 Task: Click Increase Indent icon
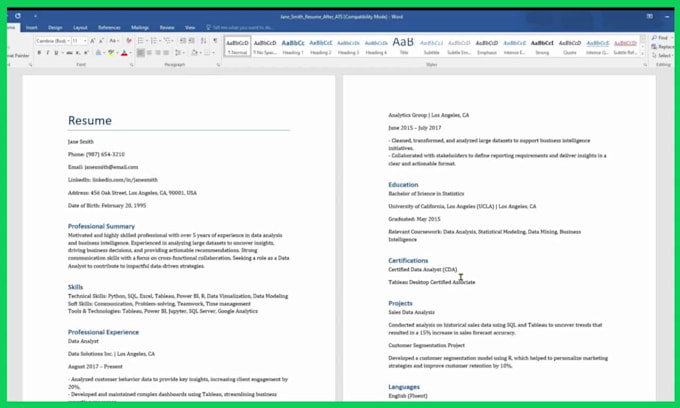[192, 41]
